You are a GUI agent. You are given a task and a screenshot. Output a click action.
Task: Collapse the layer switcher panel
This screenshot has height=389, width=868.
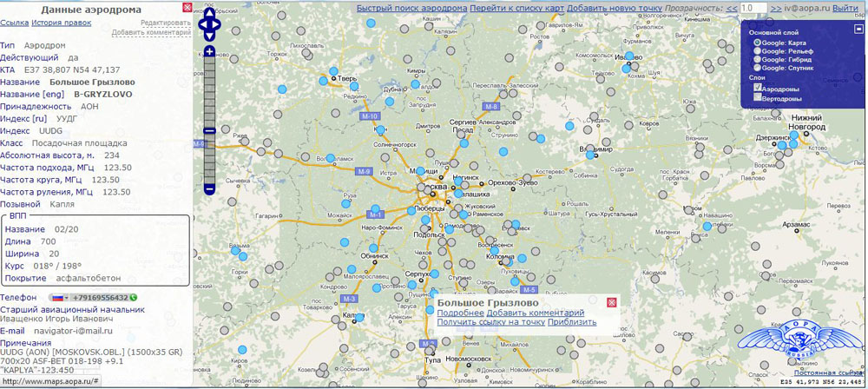[x=858, y=29]
